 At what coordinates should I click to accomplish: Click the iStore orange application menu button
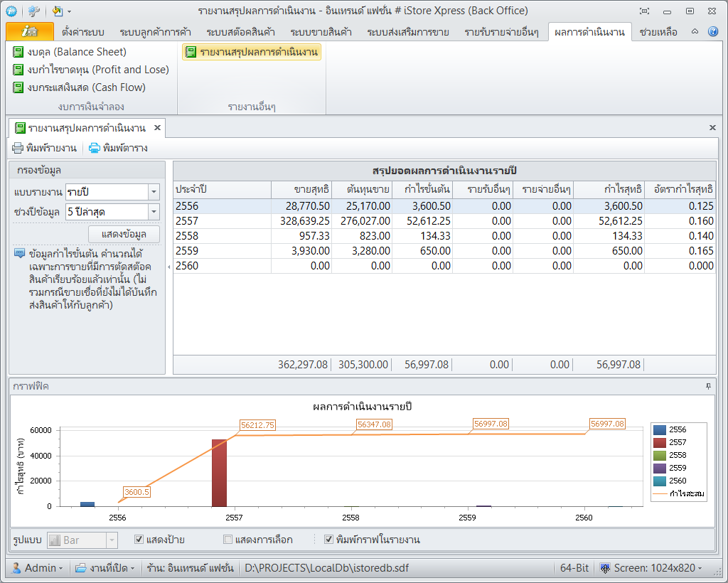(x=30, y=31)
